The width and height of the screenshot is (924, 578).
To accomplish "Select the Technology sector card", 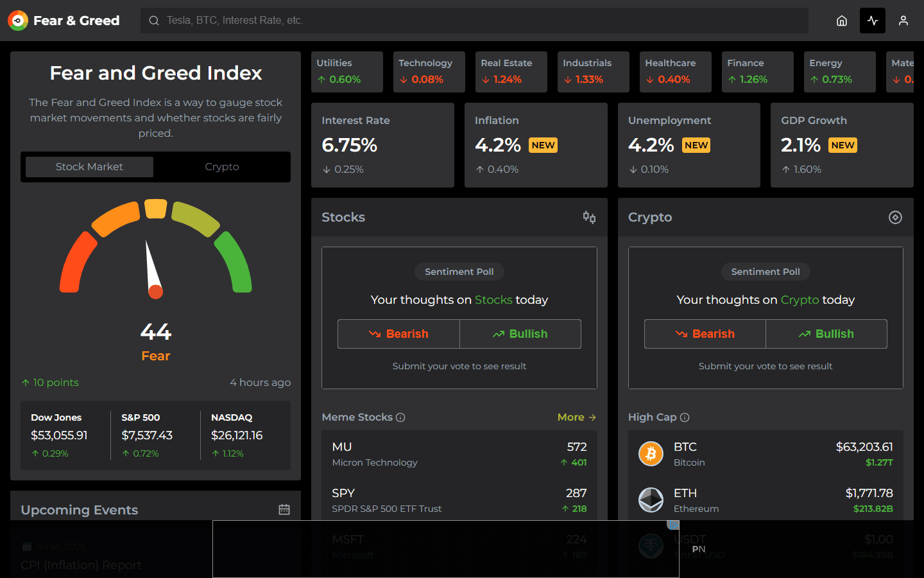I will [x=429, y=72].
